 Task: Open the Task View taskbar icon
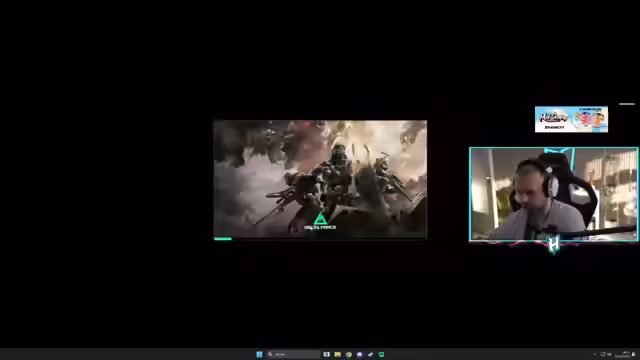326,354
